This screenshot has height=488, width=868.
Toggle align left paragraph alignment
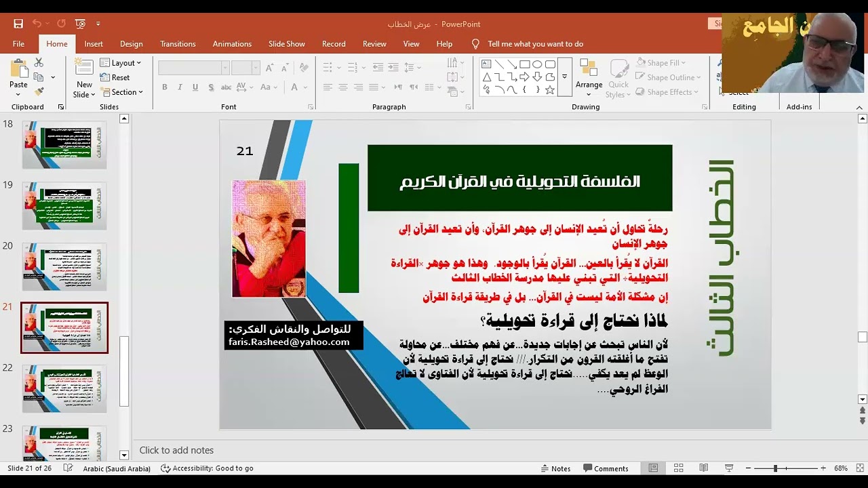coord(328,87)
